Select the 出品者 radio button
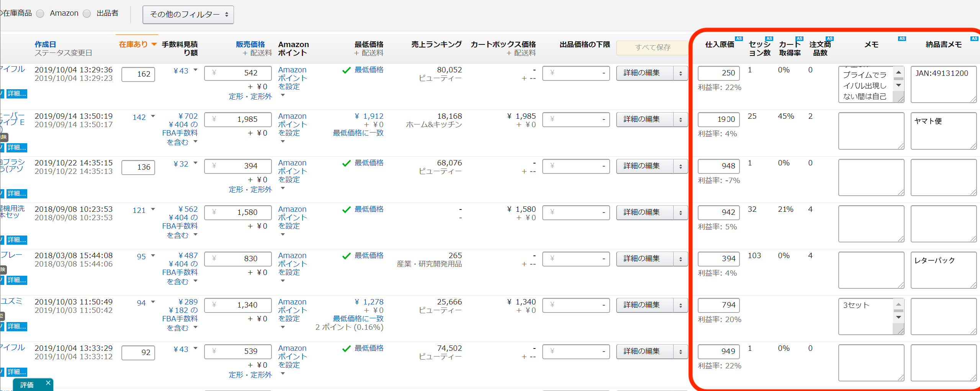The image size is (980, 391). pyautogui.click(x=87, y=14)
